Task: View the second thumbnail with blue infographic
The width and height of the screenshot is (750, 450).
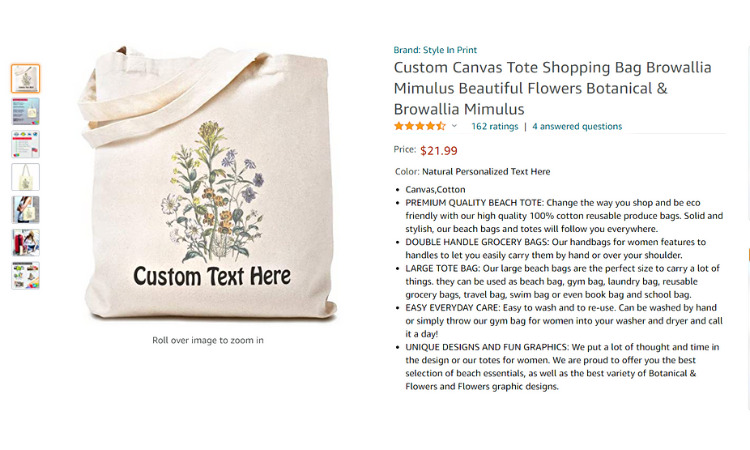Action: [26, 111]
